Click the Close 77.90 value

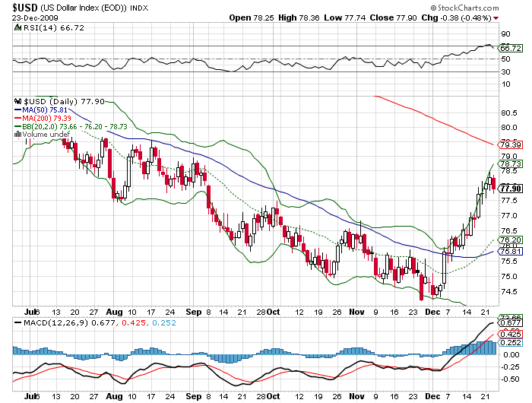point(393,17)
